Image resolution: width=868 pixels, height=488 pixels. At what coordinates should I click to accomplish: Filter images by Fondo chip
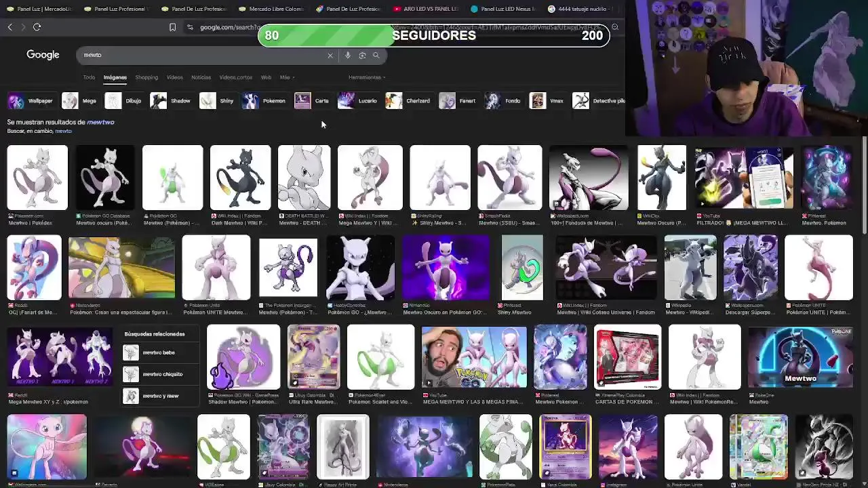point(502,101)
